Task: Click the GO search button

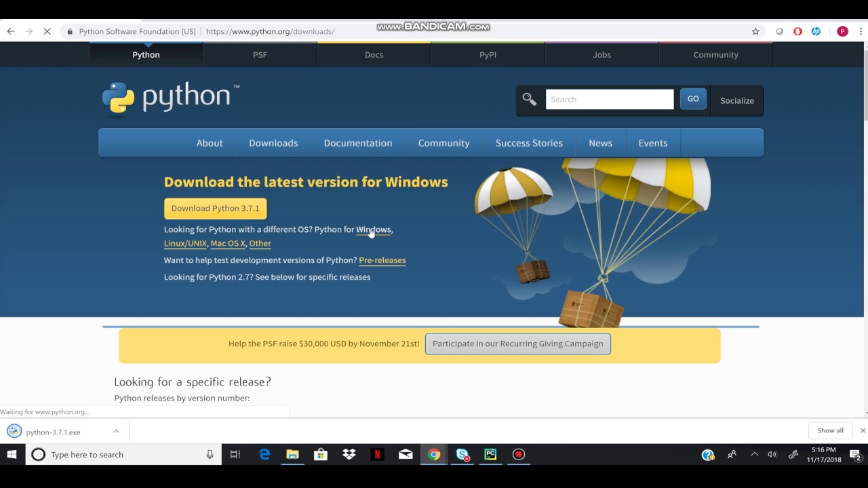Action: (x=693, y=99)
